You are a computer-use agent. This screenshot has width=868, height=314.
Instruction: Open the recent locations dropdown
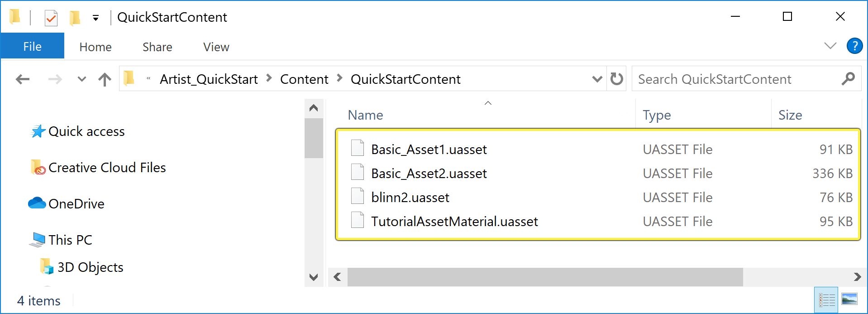coord(81,79)
